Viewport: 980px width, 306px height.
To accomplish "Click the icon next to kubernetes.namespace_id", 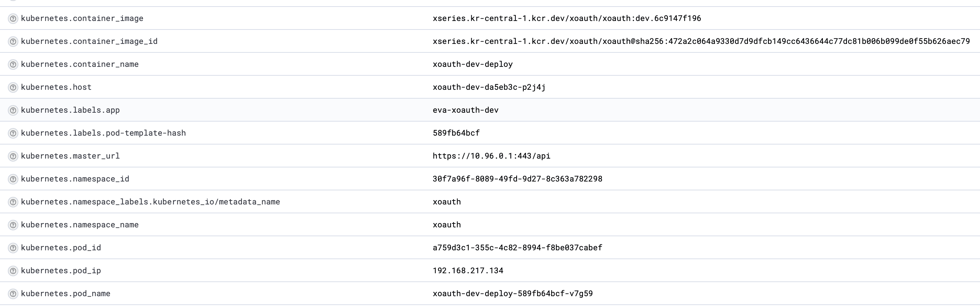I will 13,179.
